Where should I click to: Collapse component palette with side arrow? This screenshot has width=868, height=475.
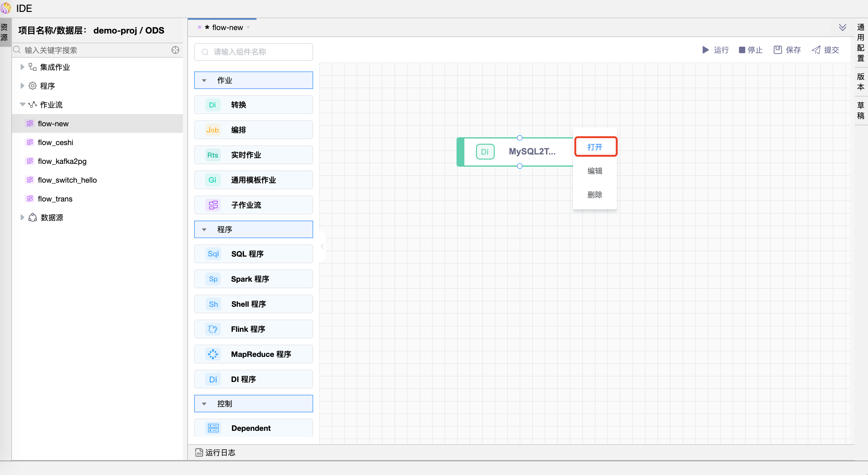tap(322, 247)
